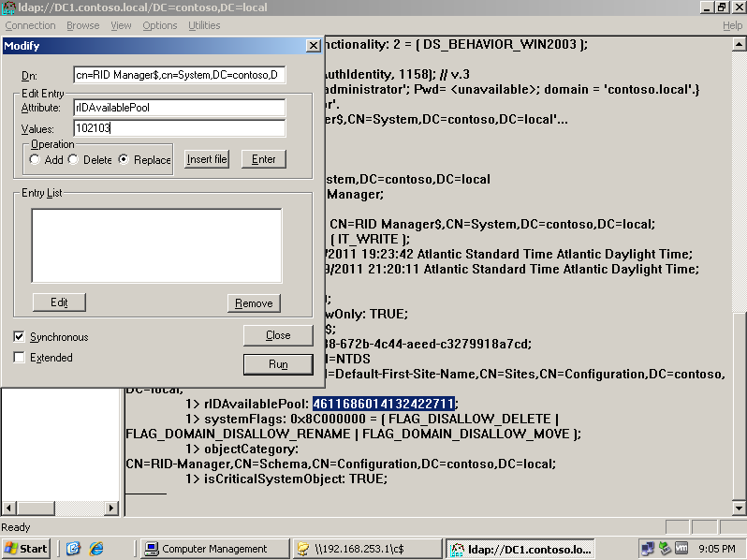Image resolution: width=747 pixels, height=560 pixels.
Task: Click the systemFlags: 0x8C000000 line
Action: (372, 419)
